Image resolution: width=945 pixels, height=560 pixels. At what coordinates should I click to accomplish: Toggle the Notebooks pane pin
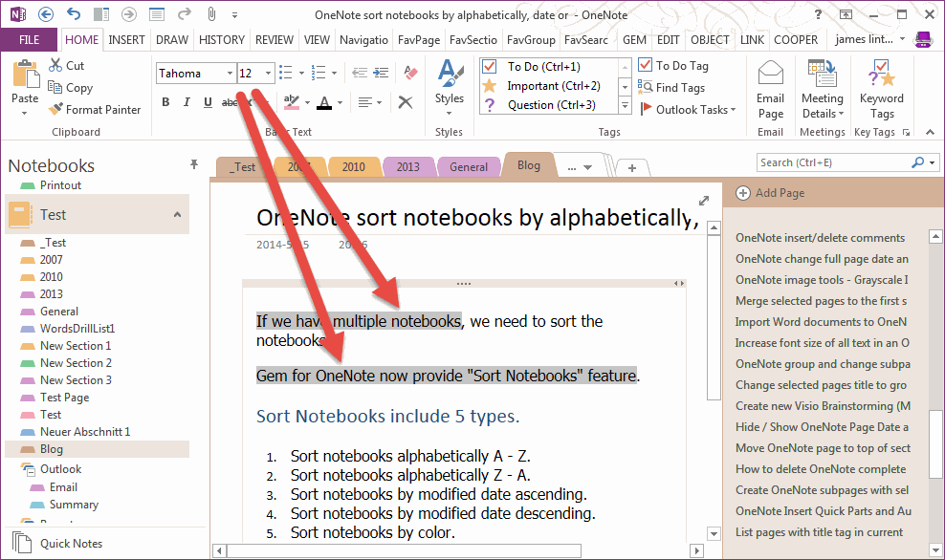click(x=193, y=164)
